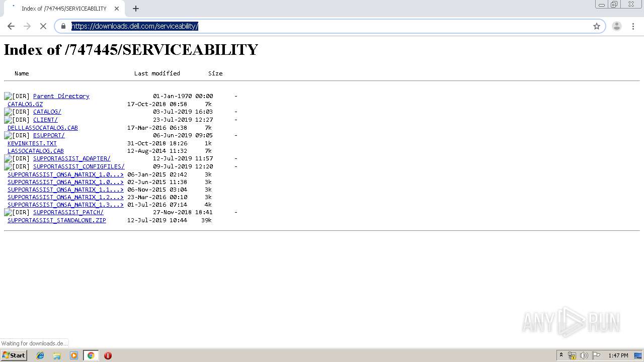The width and height of the screenshot is (644, 362).
Task: Open media player from taskbar
Action: coord(74,355)
